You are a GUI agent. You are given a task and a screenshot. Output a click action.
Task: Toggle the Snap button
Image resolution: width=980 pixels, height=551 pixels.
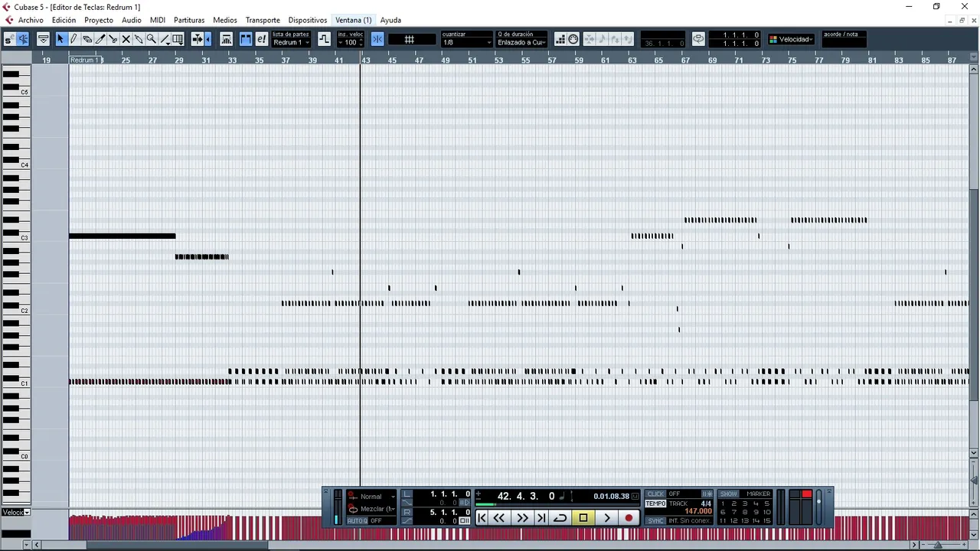pos(377,39)
